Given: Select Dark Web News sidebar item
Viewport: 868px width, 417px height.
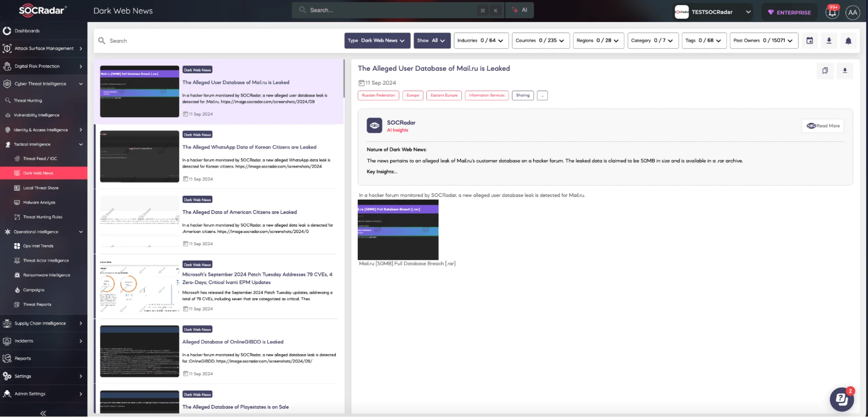Looking at the screenshot, I should point(43,173).
